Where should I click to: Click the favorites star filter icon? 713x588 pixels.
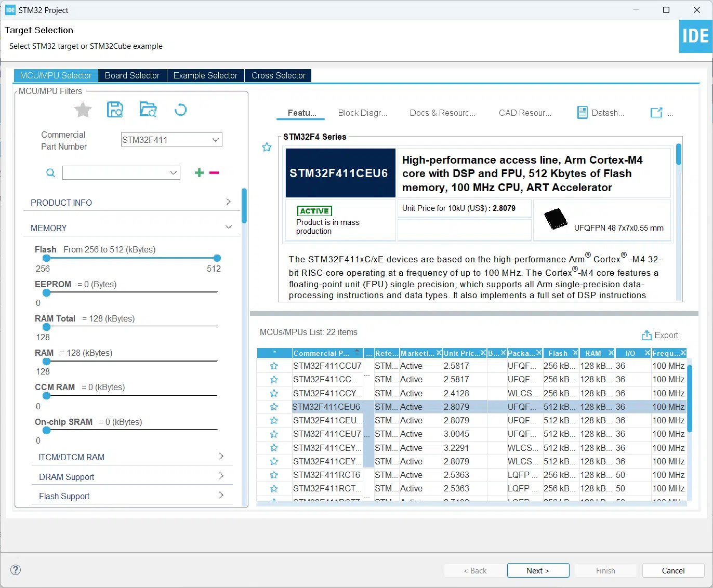[83, 110]
